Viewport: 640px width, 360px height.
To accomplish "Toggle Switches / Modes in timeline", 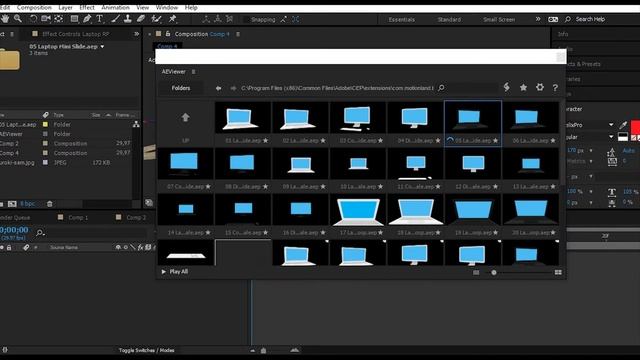I will pos(146,350).
